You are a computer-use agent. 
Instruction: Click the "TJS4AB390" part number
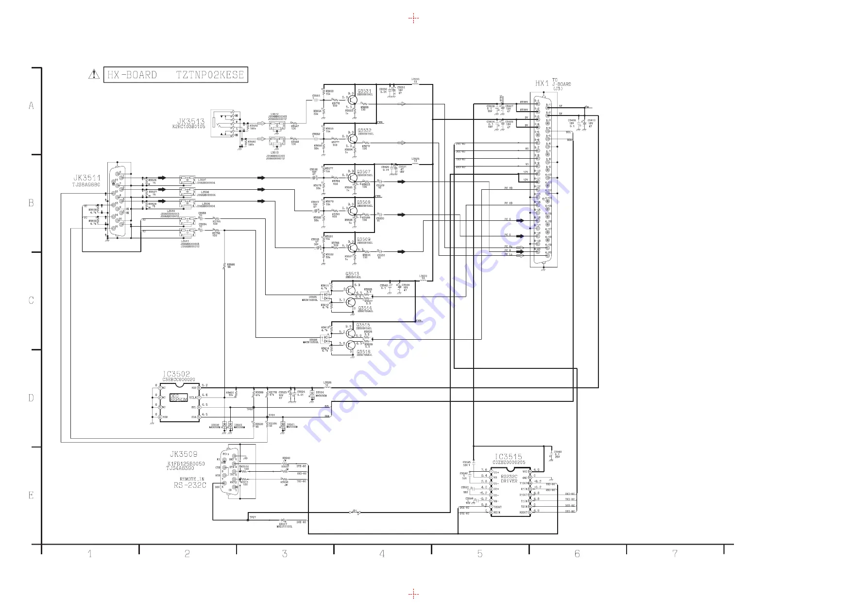180,468
